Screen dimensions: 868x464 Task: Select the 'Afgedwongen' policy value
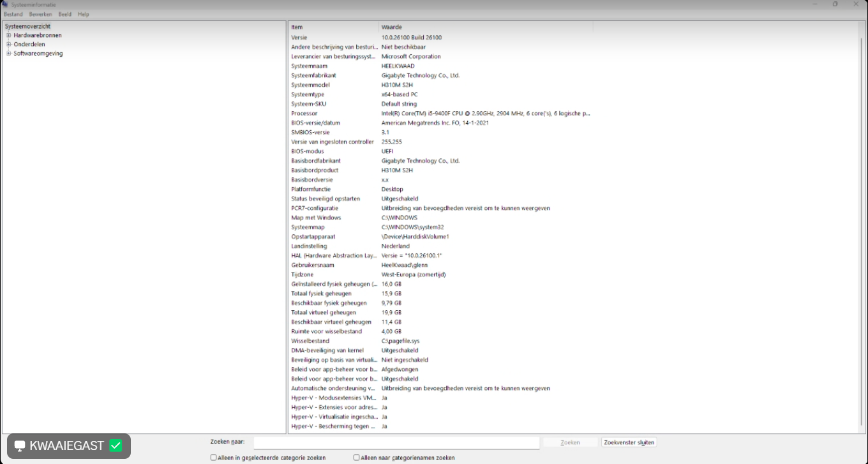click(x=400, y=370)
